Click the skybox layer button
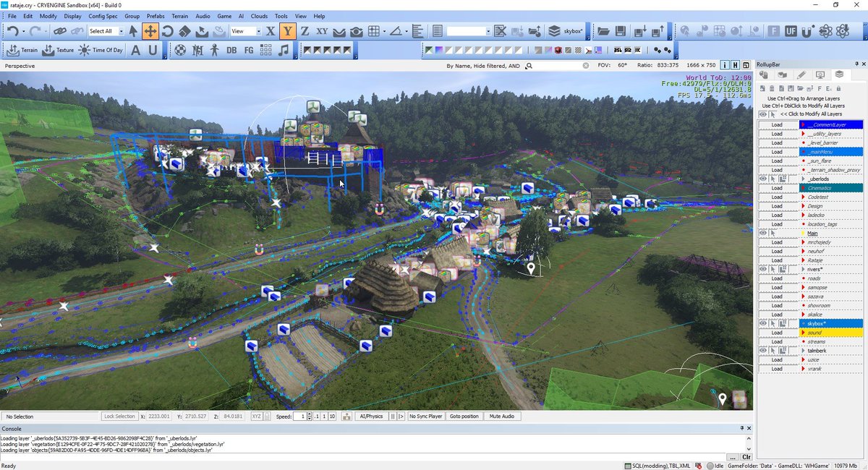This screenshot has width=868, height=470. click(x=566, y=31)
